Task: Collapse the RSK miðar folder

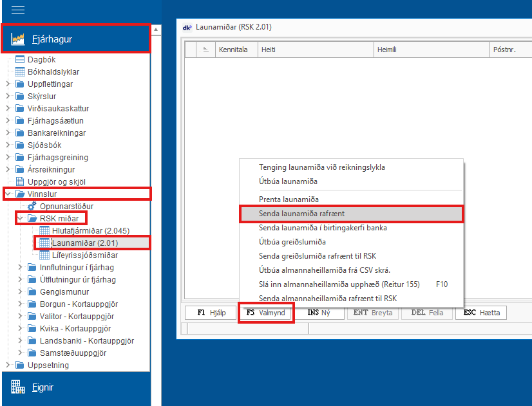Action: click(x=20, y=219)
